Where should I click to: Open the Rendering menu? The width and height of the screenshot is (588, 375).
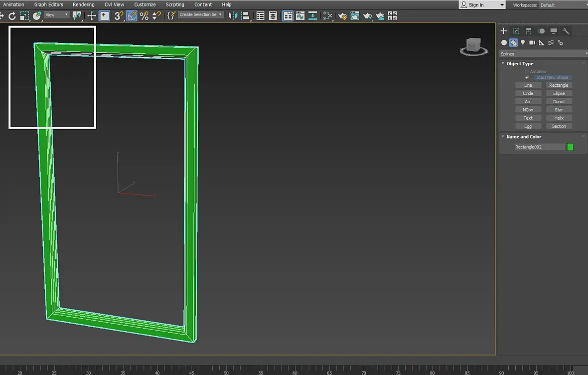tap(84, 4)
